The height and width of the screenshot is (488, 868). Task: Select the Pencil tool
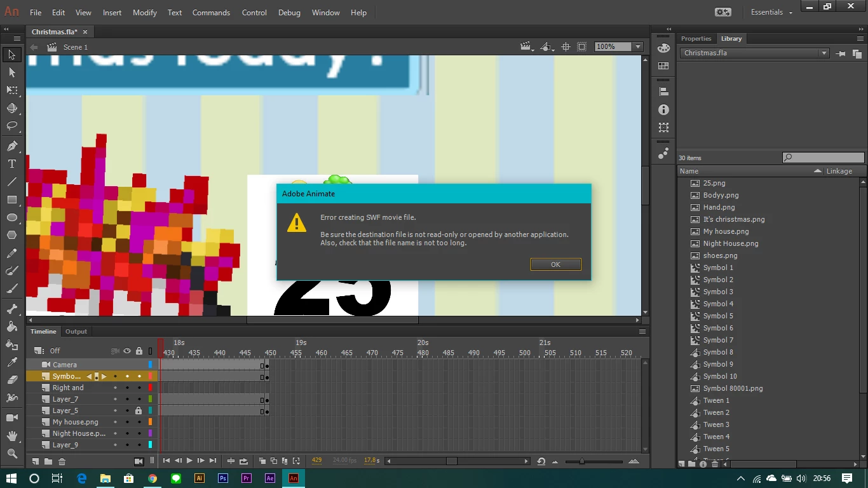[x=11, y=253]
